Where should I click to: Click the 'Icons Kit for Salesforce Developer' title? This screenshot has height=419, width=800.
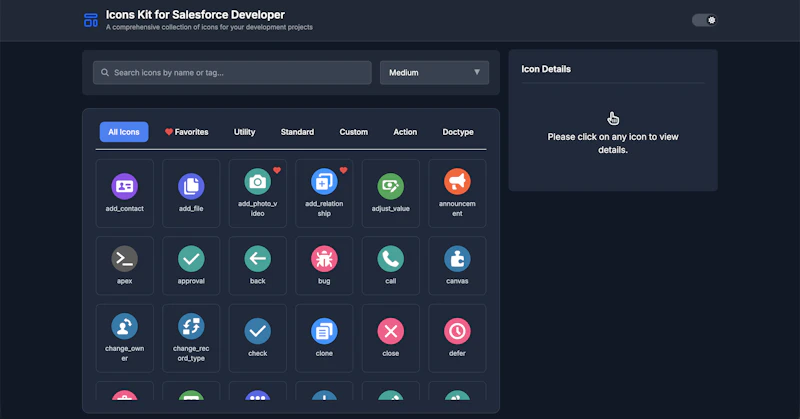click(x=195, y=15)
